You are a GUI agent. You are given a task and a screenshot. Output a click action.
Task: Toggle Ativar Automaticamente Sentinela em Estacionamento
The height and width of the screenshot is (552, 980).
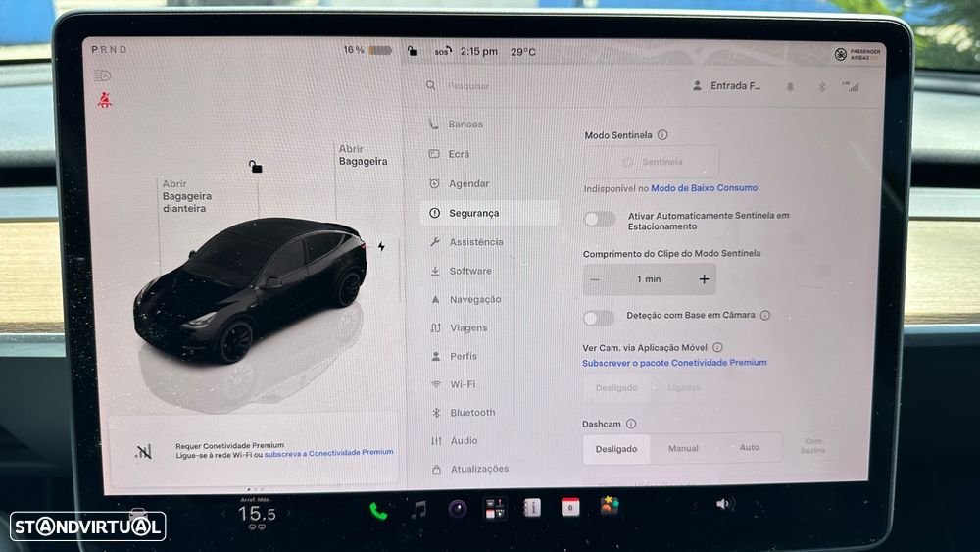coord(600,220)
